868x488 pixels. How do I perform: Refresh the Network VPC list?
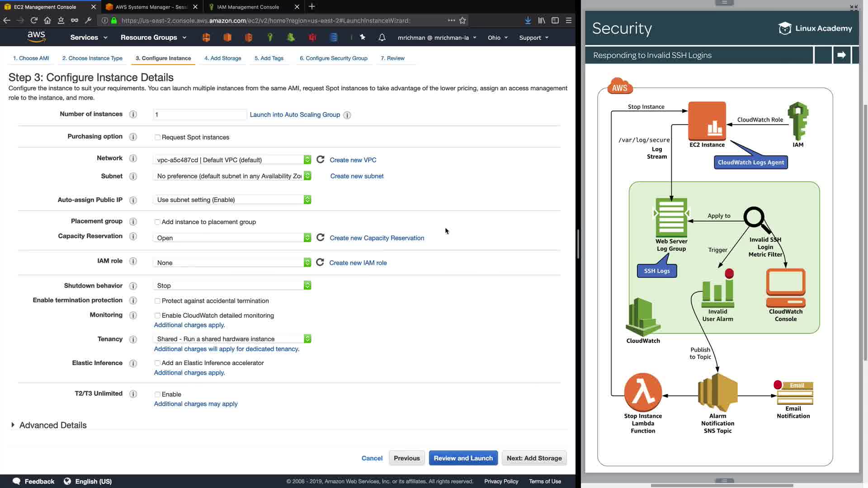click(x=321, y=160)
